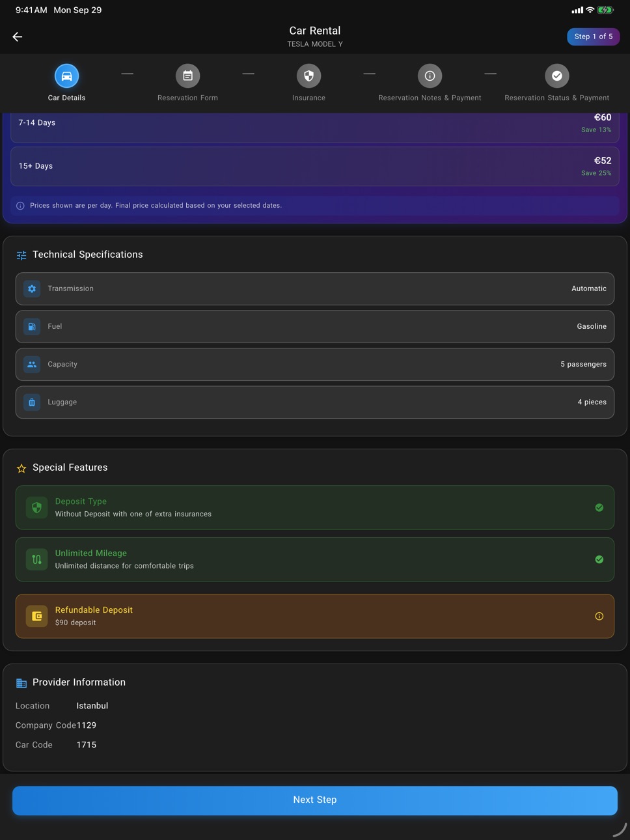Select the Car Details step icon

(66, 76)
